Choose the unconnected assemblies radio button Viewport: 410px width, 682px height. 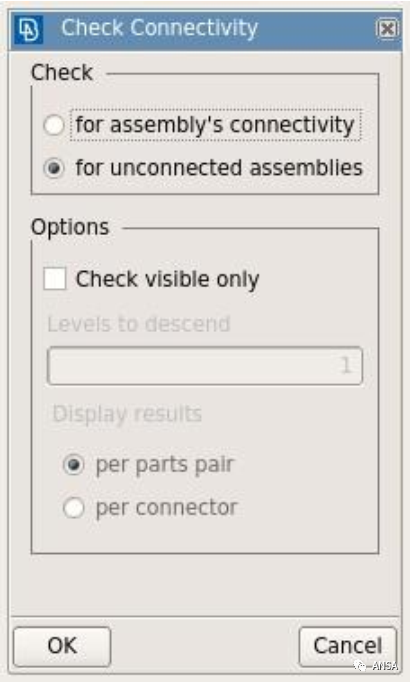(x=54, y=168)
